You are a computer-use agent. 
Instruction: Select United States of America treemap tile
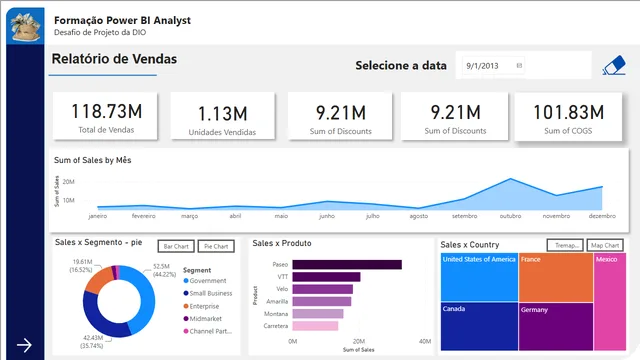[x=479, y=277]
